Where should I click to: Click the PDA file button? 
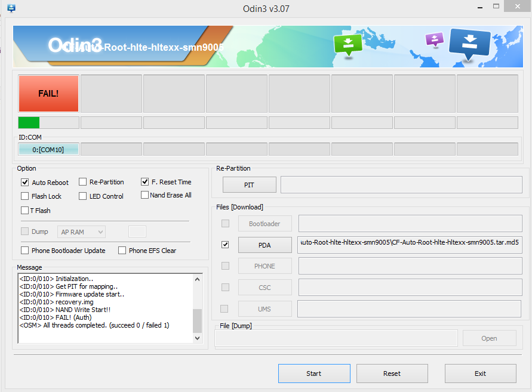click(x=265, y=245)
